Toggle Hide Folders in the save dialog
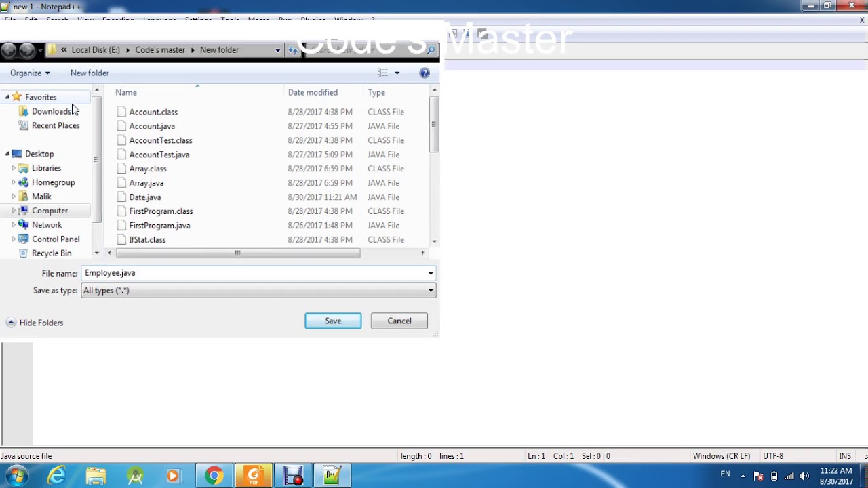868x488 pixels. pos(35,323)
